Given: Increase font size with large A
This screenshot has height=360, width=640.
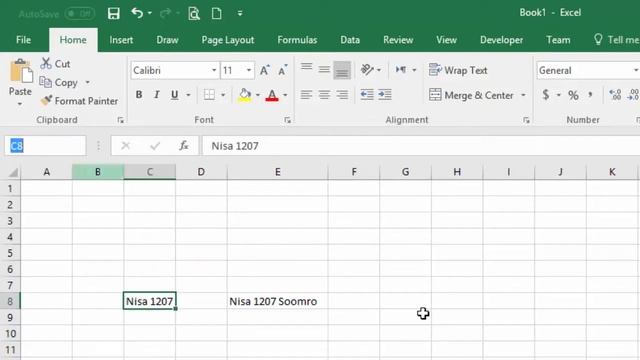Looking at the screenshot, I should (x=264, y=70).
